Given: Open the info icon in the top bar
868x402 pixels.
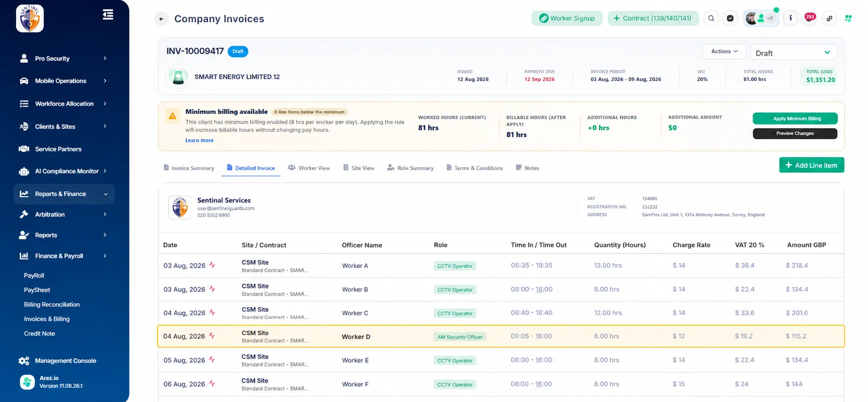Looking at the screenshot, I should (790, 18).
